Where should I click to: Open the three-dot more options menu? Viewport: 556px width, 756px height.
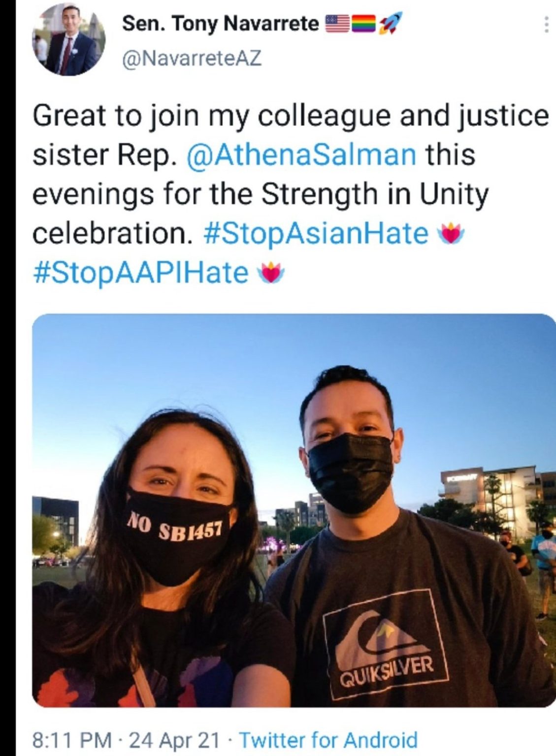click(546, 24)
